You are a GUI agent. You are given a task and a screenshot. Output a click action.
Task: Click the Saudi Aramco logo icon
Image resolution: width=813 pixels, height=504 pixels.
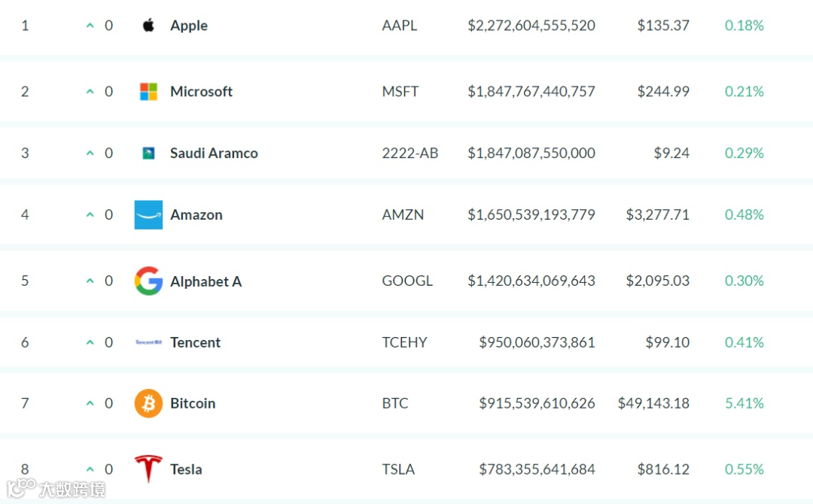point(148,153)
